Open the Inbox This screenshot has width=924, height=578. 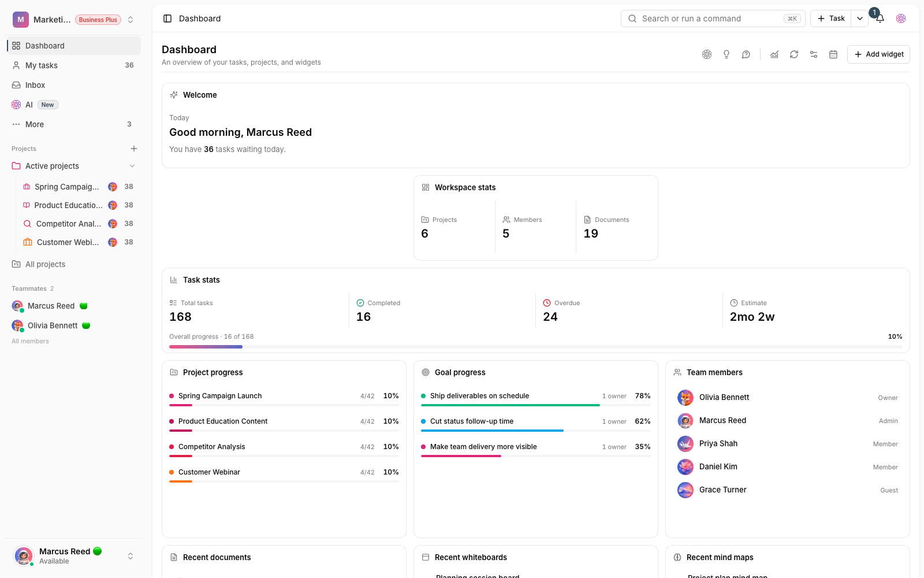74,85
